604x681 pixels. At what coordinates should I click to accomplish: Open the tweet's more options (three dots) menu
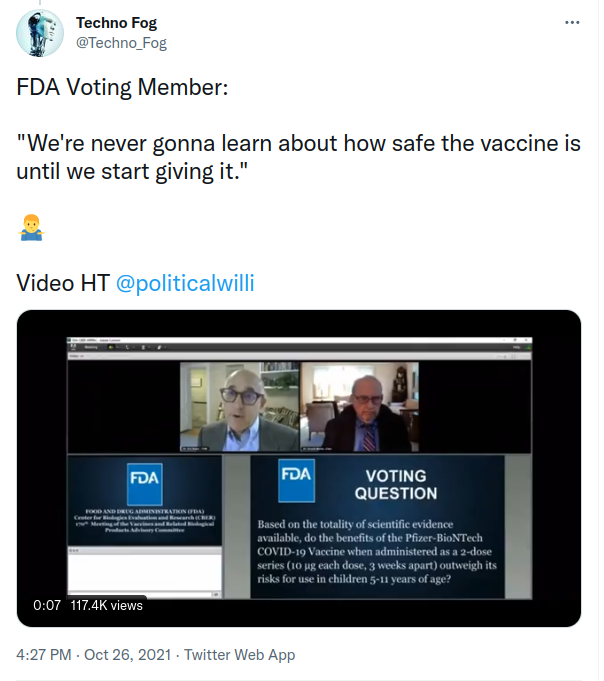[572, 22]
